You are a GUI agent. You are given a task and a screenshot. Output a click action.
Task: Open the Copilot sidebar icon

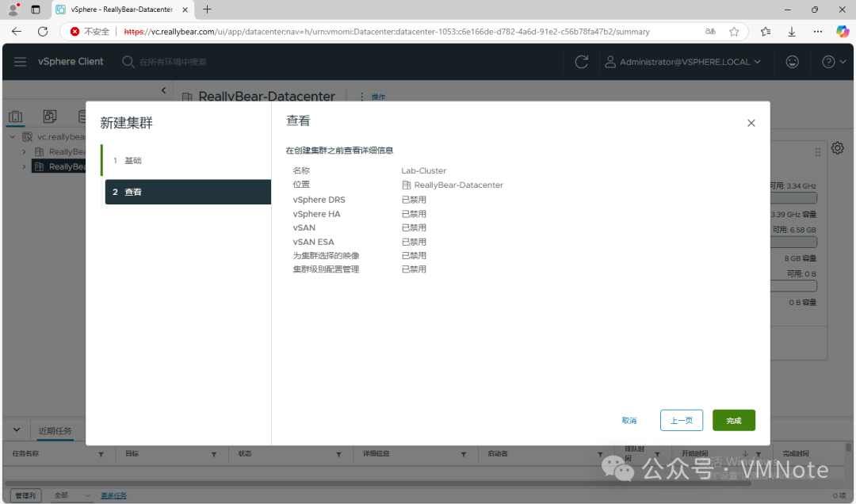843,32
